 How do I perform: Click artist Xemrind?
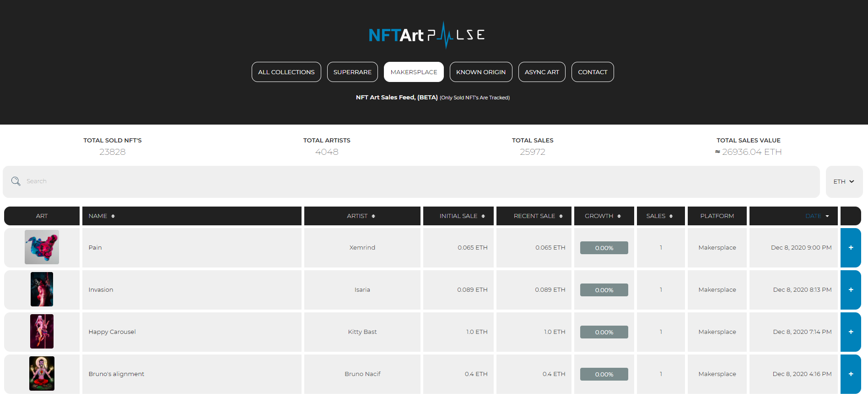tap(362, 248)
